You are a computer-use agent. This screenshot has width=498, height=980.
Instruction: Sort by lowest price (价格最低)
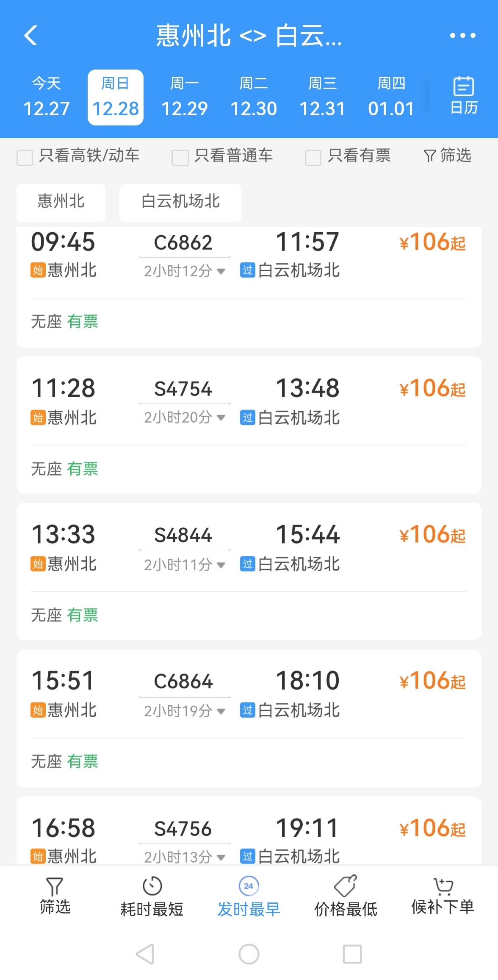[x=346, y=896]
